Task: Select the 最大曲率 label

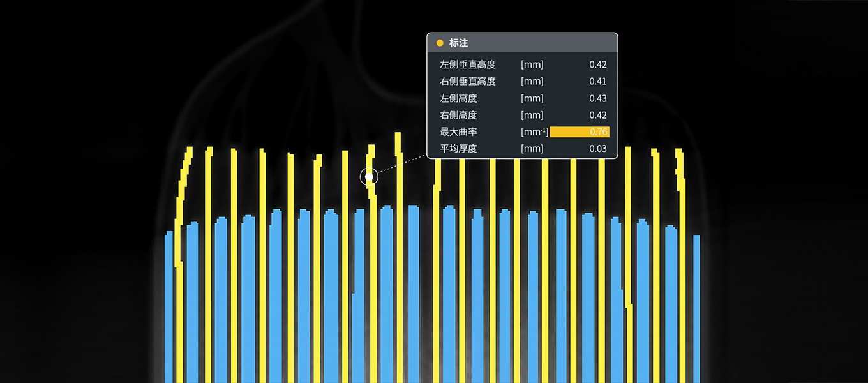Action: tap(458, 132)
